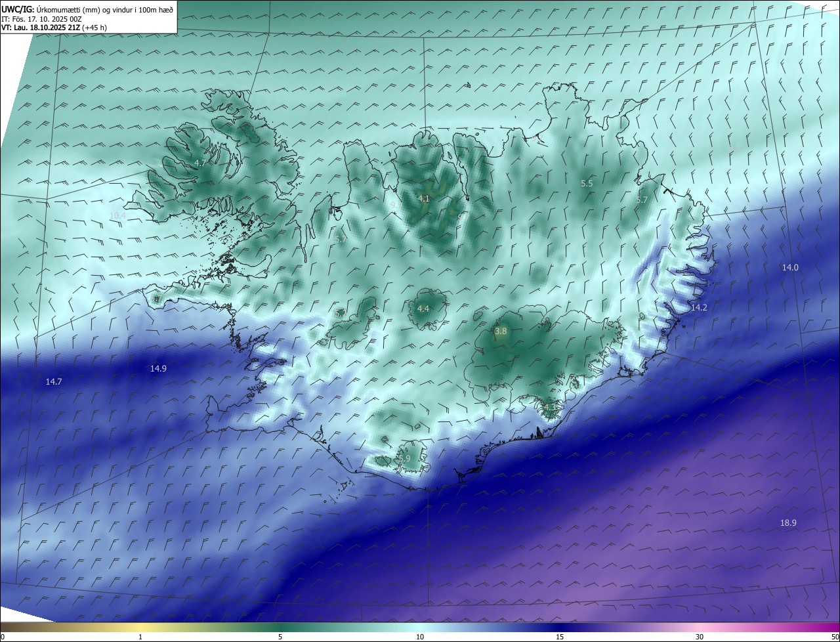Screen dimensions: 840x642
Task: Click the 5 tick on the color scale
Action: (x=280, y=637)
